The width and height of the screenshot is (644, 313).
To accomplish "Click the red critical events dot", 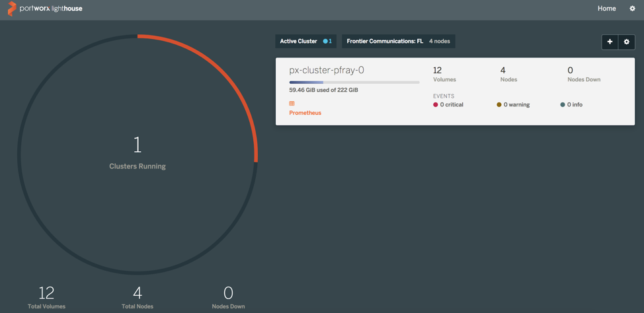I will coord(436,105).
